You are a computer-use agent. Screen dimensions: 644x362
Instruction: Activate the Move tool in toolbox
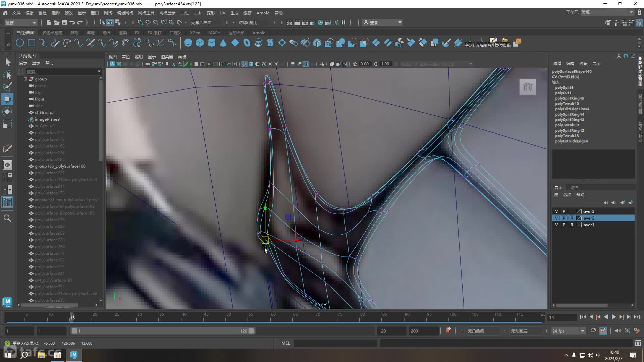coord(7,99)
